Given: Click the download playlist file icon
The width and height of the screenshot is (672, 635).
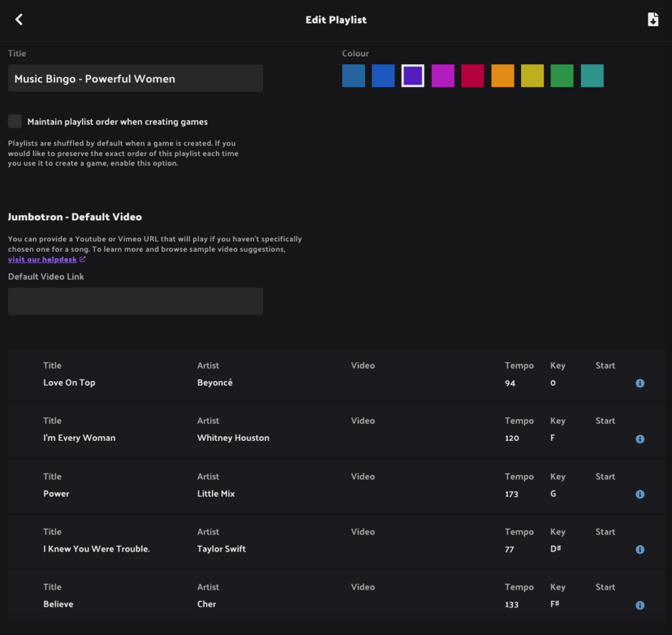Looking at the screenshot, I should coord(653,19).
